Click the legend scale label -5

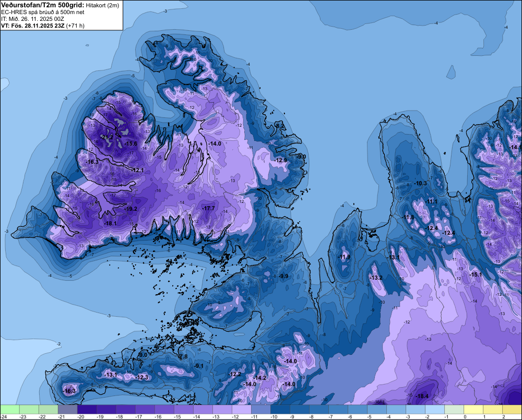[370, 417]
